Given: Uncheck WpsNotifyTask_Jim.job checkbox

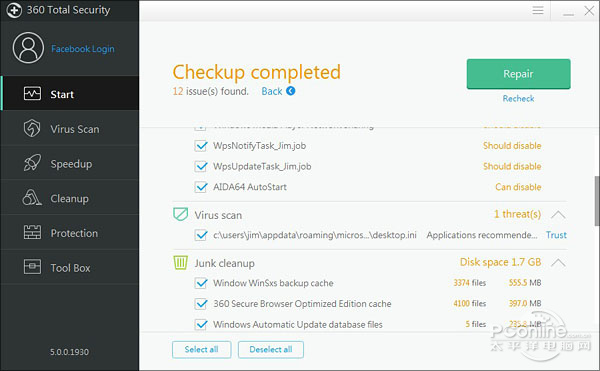Looking at the screenshot, I should 201,146.
